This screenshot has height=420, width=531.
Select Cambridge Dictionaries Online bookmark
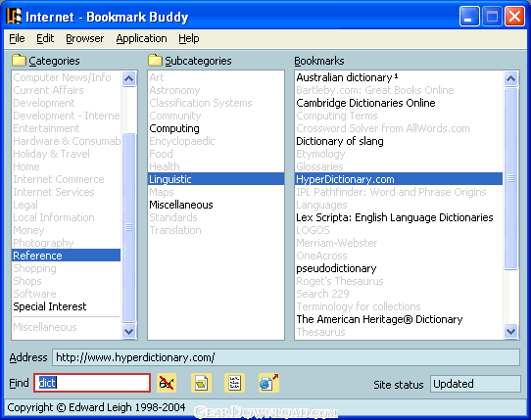(399, 103)
